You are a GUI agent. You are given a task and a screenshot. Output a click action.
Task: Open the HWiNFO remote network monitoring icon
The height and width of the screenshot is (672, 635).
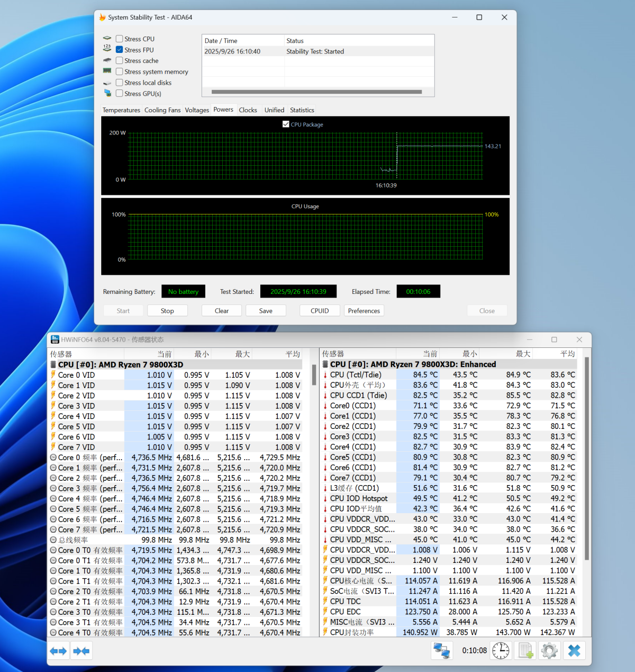pyautogui.click(x=441, y=650)
